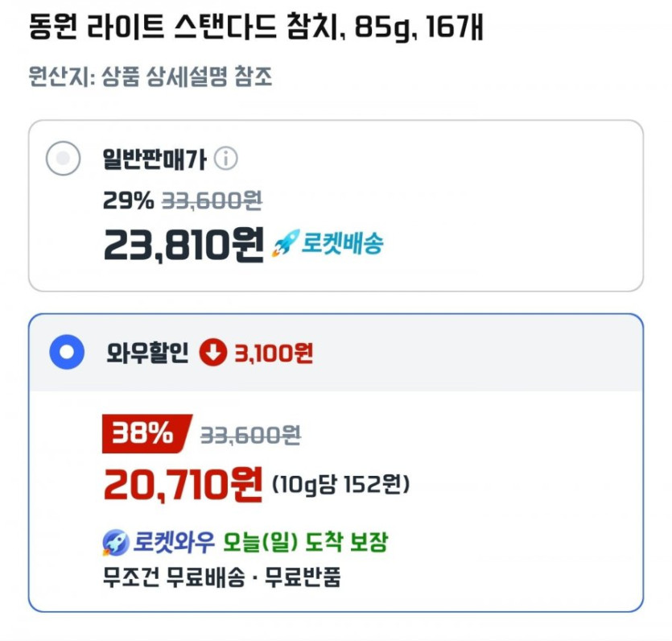The height and width of the screenshot is (641, 672).
Task: Click the 오늘(일) 도착 보장 text
Action: (307, 543)
